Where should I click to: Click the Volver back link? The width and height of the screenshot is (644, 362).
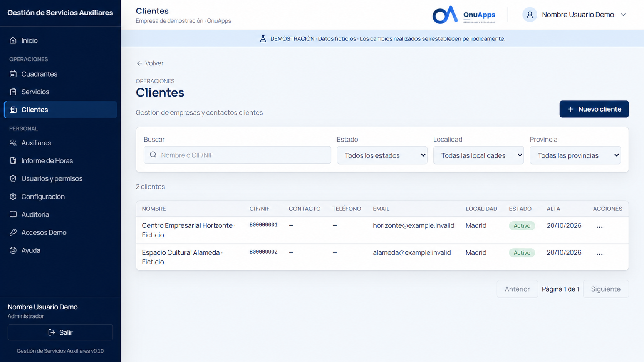[150, 63]
